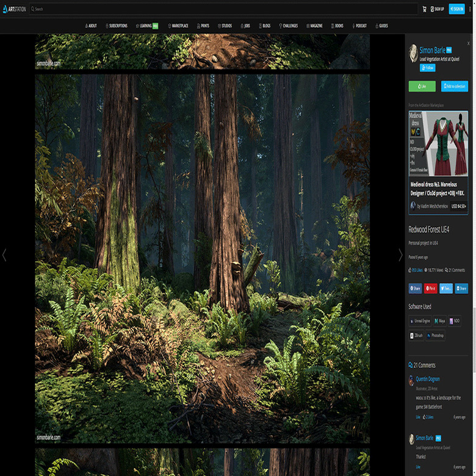Screen dimensions: 476x476
Task: Select the NDO software tag
Action: pos(454,321)
